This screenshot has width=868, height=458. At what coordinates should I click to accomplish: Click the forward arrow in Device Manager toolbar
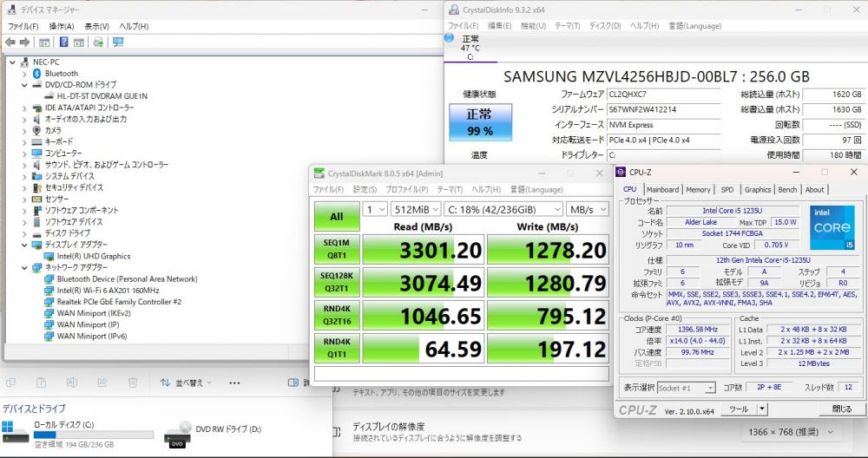click(x=24, y=42)
